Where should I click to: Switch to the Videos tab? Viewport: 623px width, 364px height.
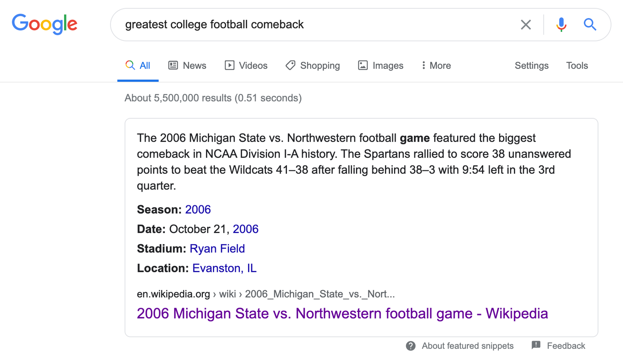(246, 65)
